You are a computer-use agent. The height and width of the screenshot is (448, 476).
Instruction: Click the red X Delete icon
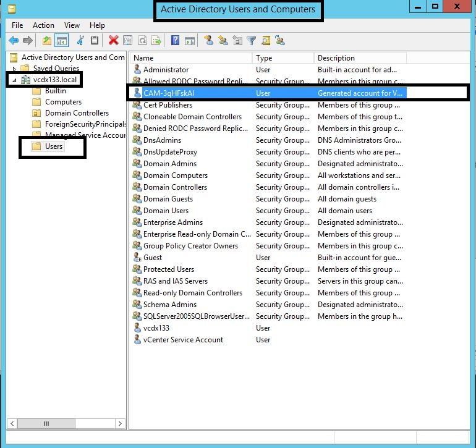(113, 41)
